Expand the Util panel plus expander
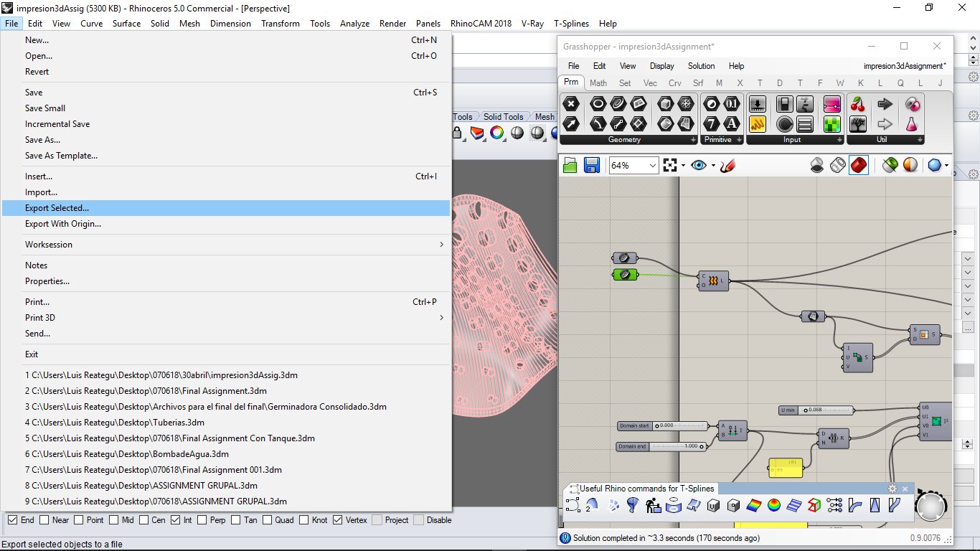The image size is (980, 551). 919,140
